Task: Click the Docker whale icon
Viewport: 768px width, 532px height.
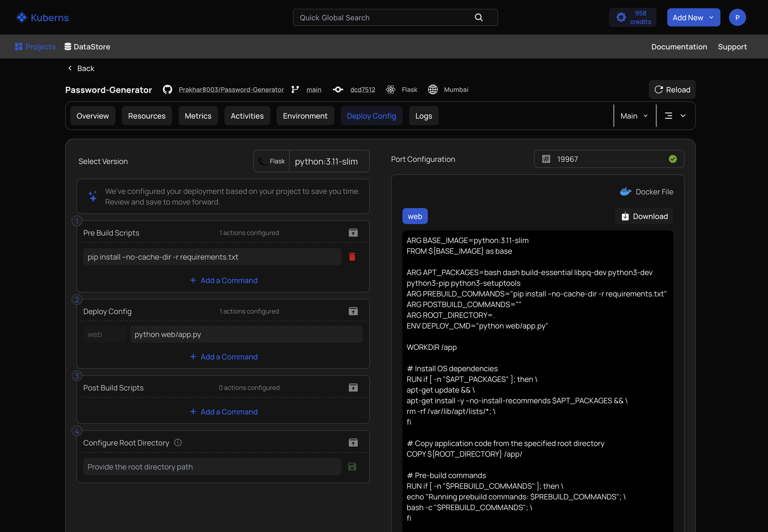Action: [x=626, y=191]
